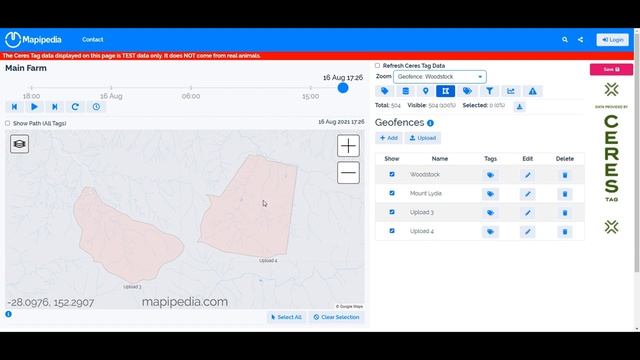
Task: Skip to timeline end button
Action: coord(55,107)
